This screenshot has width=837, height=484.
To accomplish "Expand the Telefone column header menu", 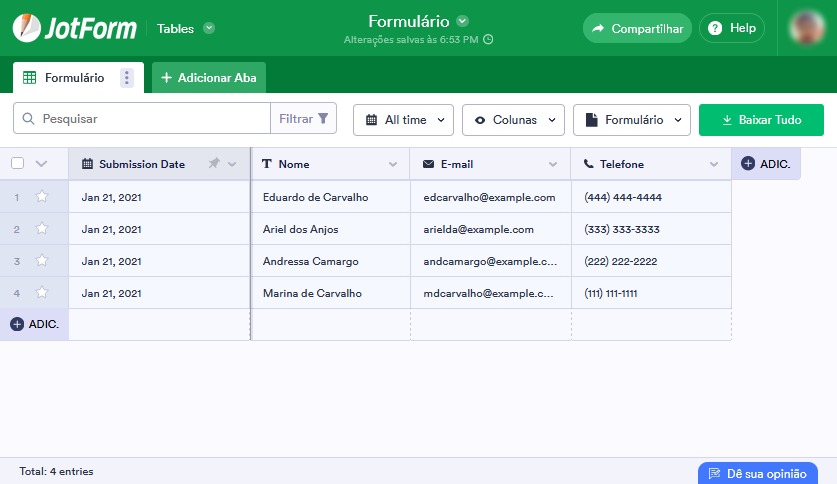I will [x=714, y=164].
